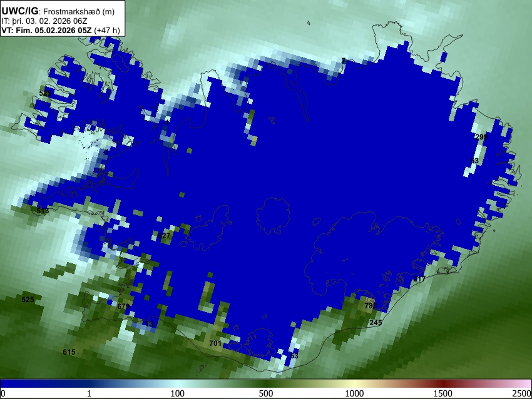Click the dark red segment of the color scale
This screenshot has width=532, height=399.
(443, 383)
